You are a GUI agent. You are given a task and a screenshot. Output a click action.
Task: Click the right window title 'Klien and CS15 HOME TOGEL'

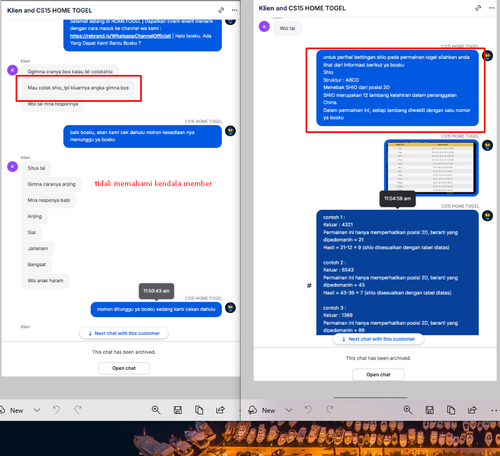[302, 8]
